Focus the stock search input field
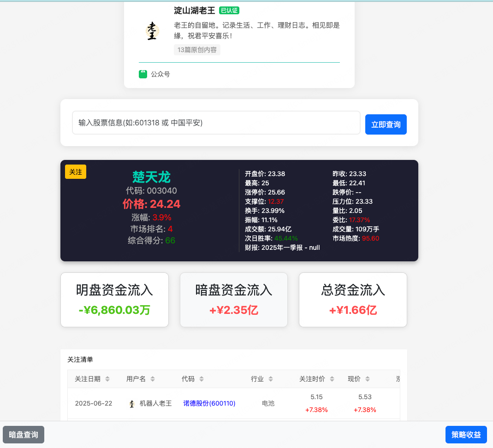Screen dimensions: 493x448 (x=216, y=123)
